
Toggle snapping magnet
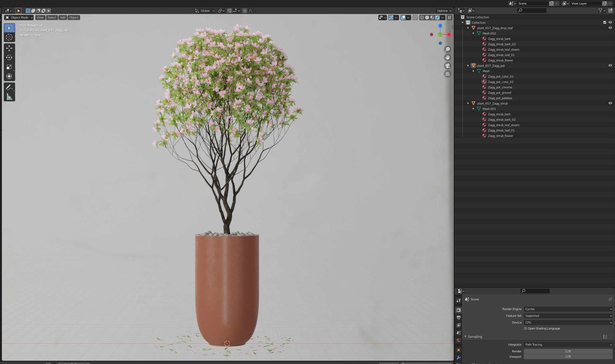pos(229,11)
